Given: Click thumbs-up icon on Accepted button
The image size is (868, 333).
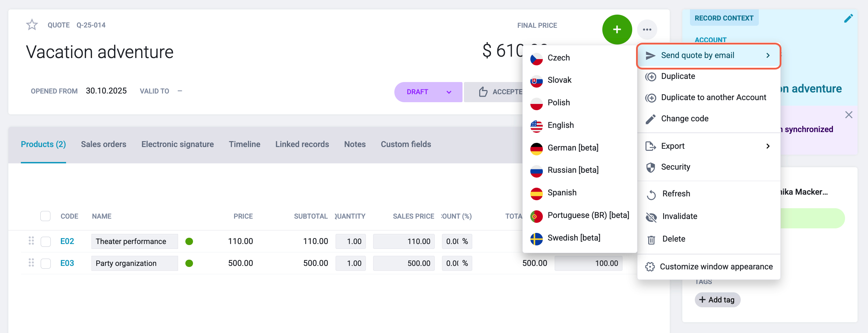Looking at the screenshot, I should [x=483, y=92].
